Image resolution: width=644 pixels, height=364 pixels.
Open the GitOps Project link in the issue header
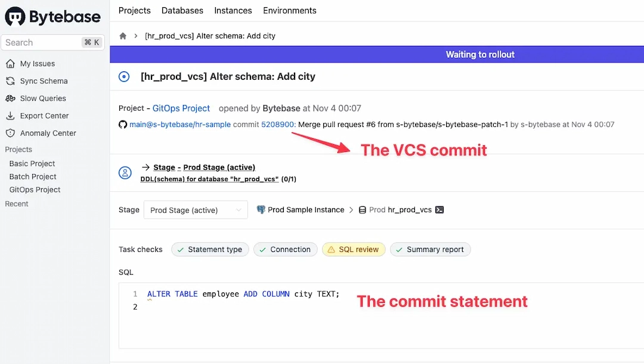[181, 108]
